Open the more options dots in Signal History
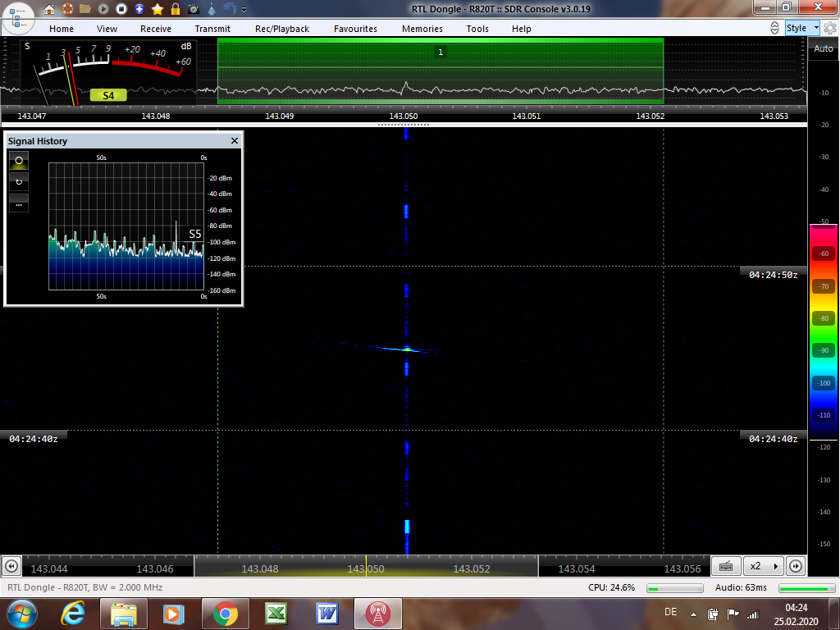 click(19, 204)
